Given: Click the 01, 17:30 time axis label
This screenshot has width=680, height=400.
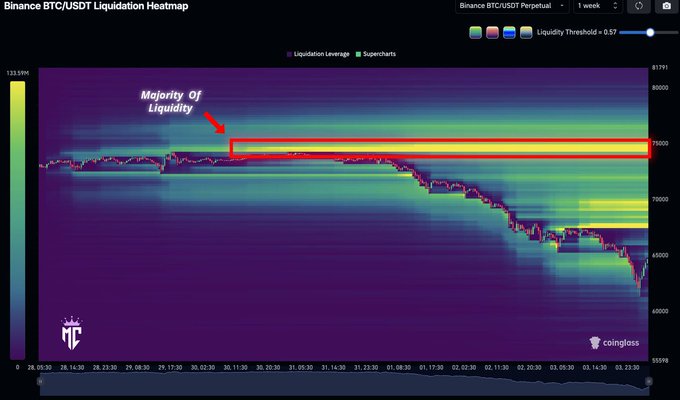Looking at the screenshot, I should (432, 367).
